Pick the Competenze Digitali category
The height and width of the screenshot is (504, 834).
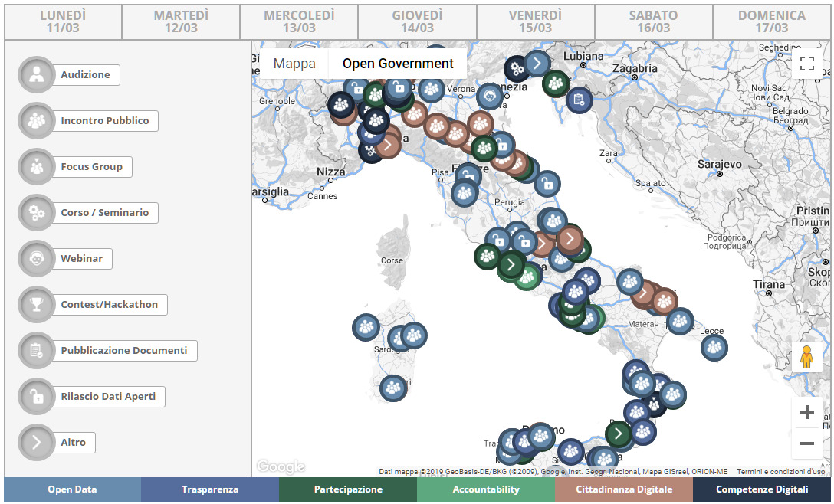[x=762, y=489]
